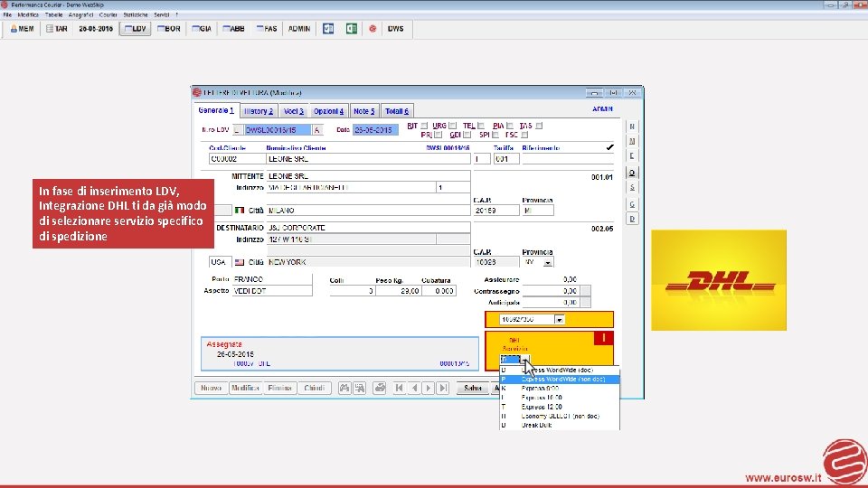Open the FAS toolbar button

(267, 29)
